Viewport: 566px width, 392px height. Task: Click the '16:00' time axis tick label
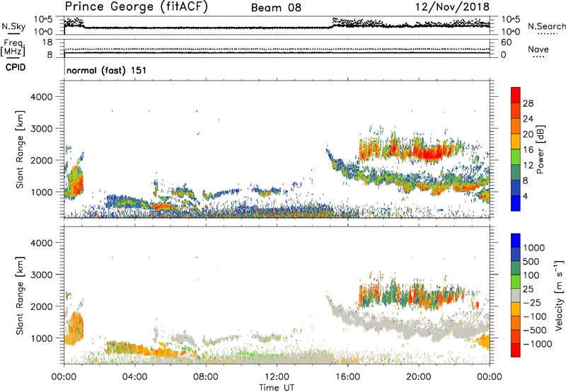pyautogui.click(x=347, y=377)
